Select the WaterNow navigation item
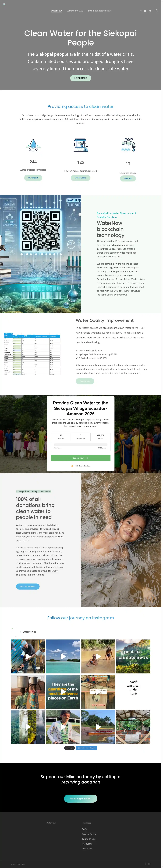163x868 pixels. coord(56,11)
